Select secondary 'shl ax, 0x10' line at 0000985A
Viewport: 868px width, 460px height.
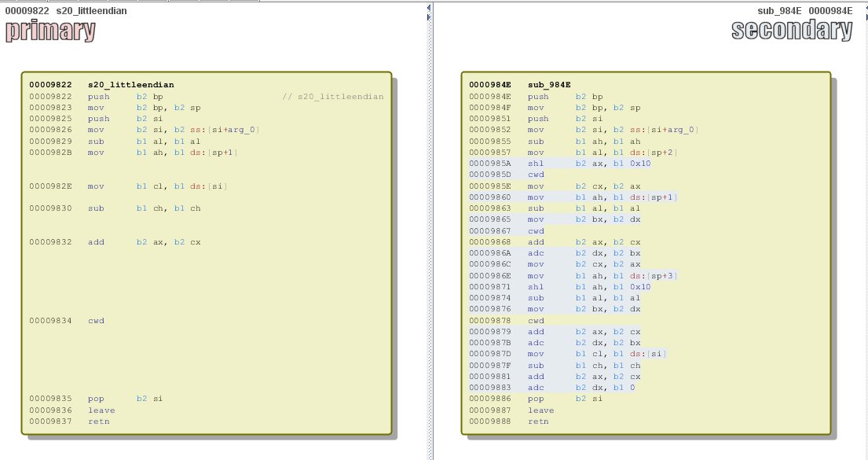(560, 164)
